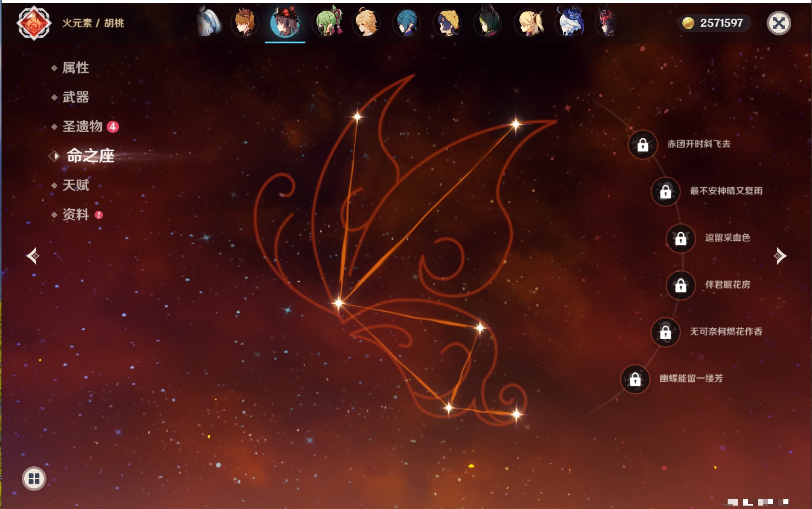Switch to previous character with left arrow
This screenshot has width=812, height=509.
(x=33, y=256)
